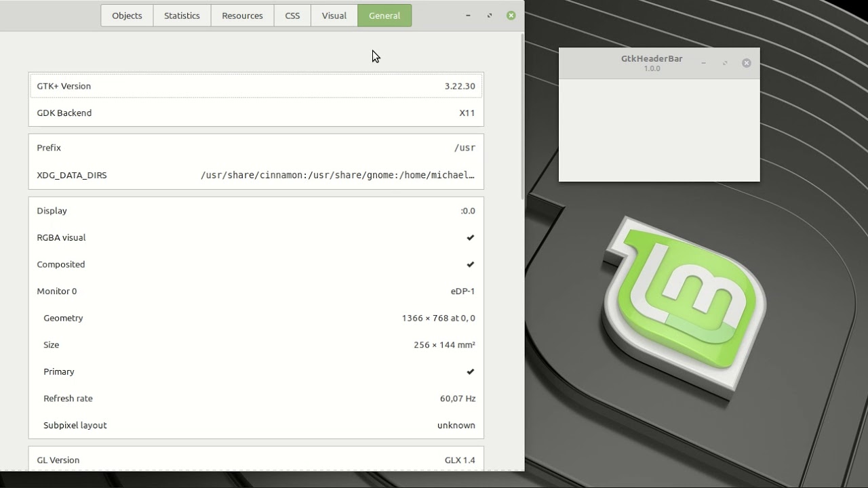This screenshot has height=488, width=868.
Task: Click the GtkHeaderBar window title
Action: 652,59
